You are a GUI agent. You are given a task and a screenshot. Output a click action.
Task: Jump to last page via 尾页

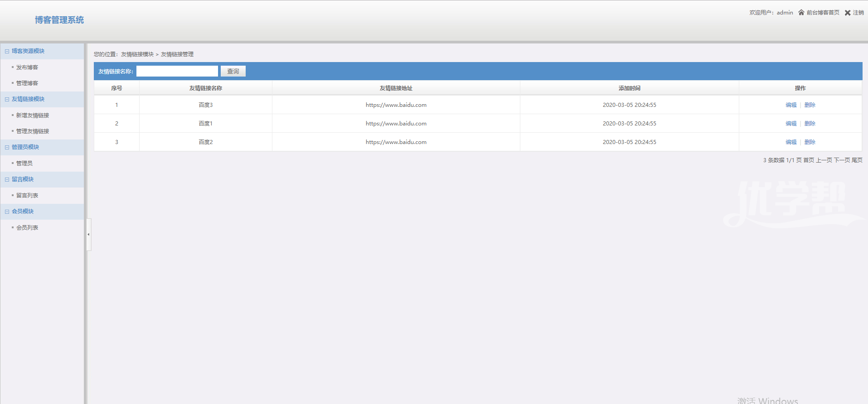pyautogui.click(x=857, y=160)
